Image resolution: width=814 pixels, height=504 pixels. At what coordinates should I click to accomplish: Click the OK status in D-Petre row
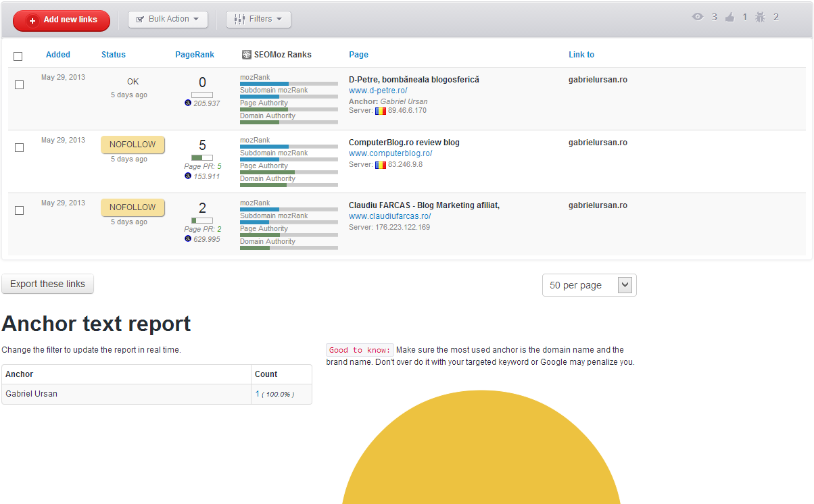pos(133,82)
